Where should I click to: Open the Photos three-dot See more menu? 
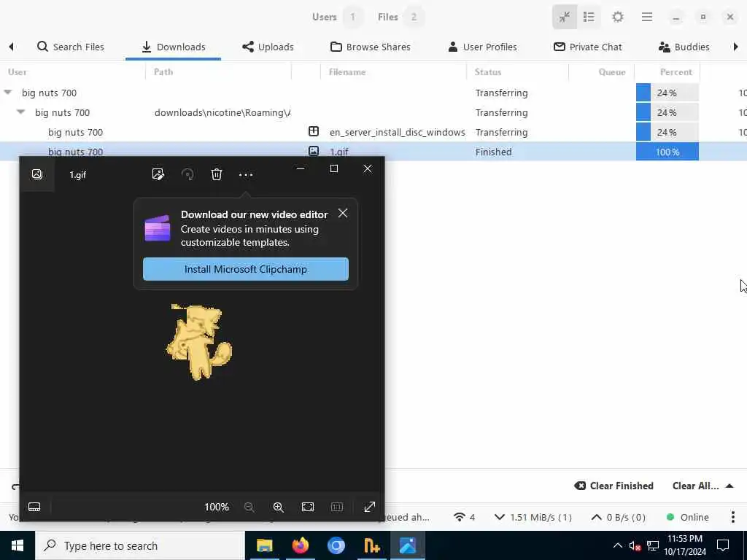pos(245,175)
